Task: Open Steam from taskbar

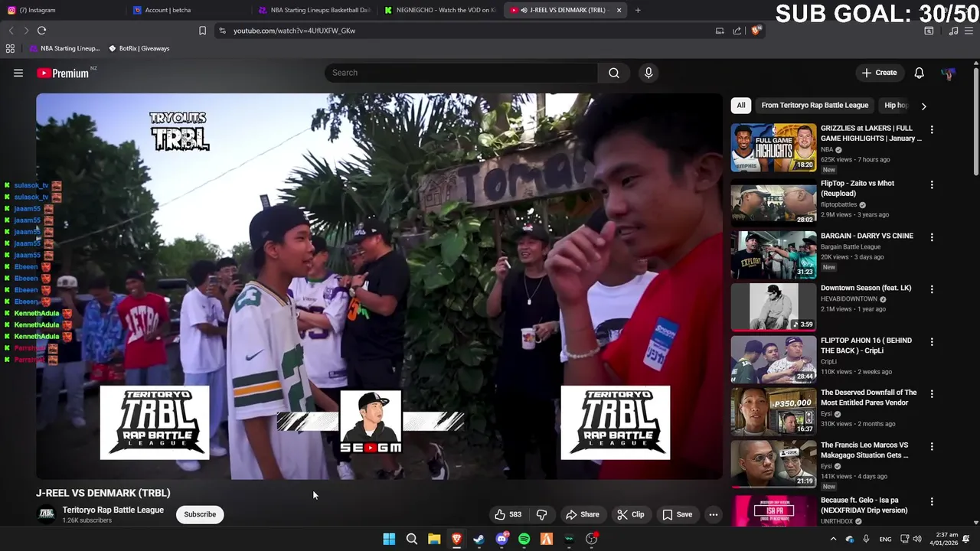Action: (x=479, y=539)
